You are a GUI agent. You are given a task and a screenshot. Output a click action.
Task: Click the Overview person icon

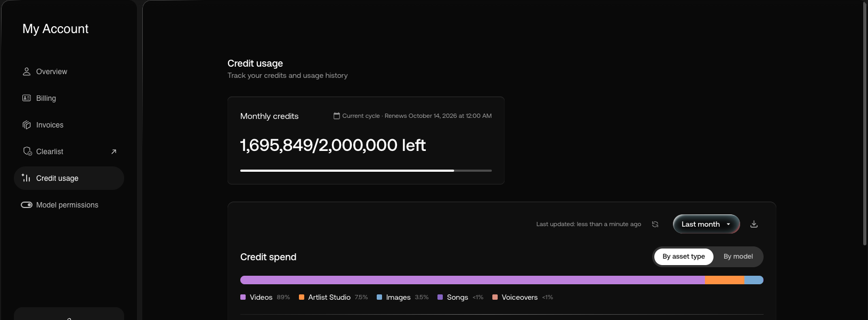[x=27, y=71]
